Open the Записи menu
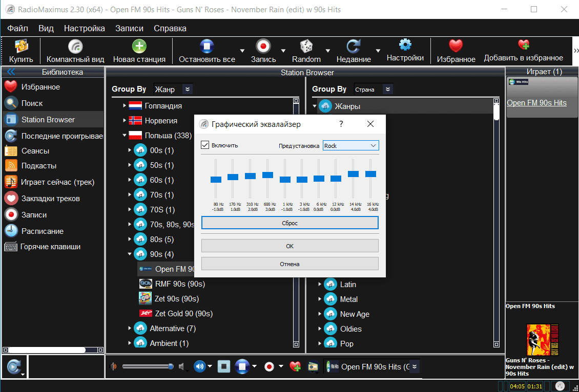 [x=129, y=28]
